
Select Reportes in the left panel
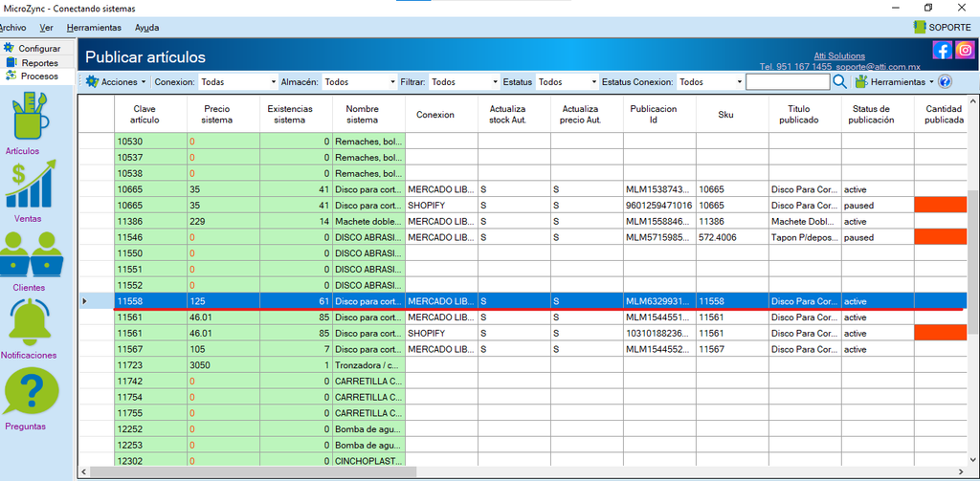tap(32, 62)
